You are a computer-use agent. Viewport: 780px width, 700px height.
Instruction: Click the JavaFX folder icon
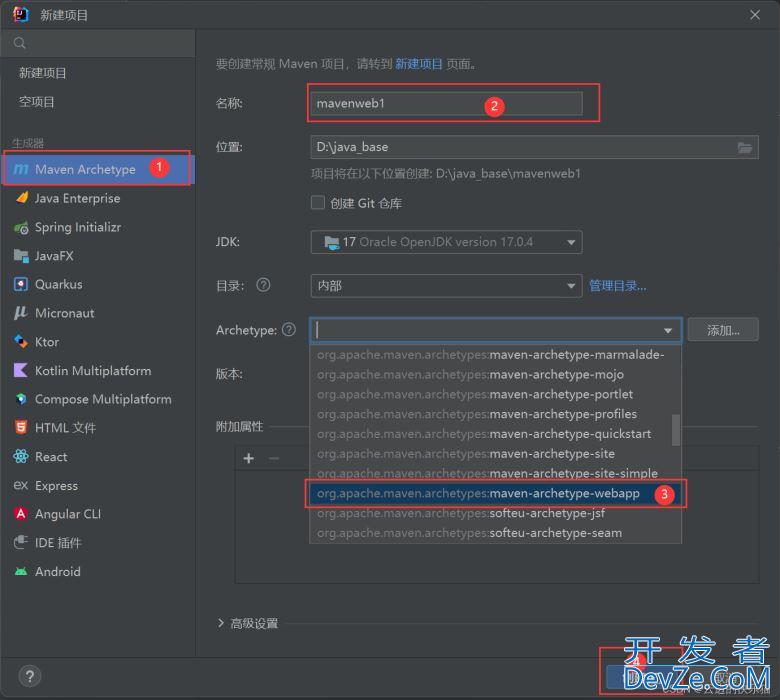click(21, 256)
